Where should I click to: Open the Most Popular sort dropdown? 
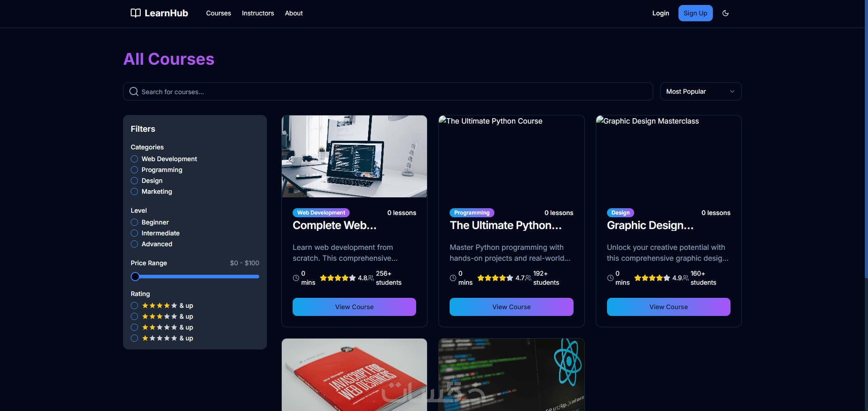tap(701, 91)
